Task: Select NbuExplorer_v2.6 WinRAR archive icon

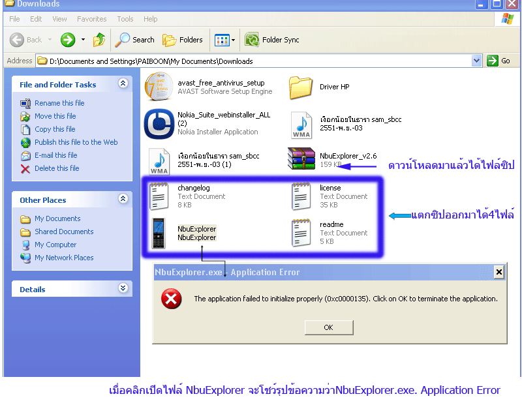Action: click(301, 158)
